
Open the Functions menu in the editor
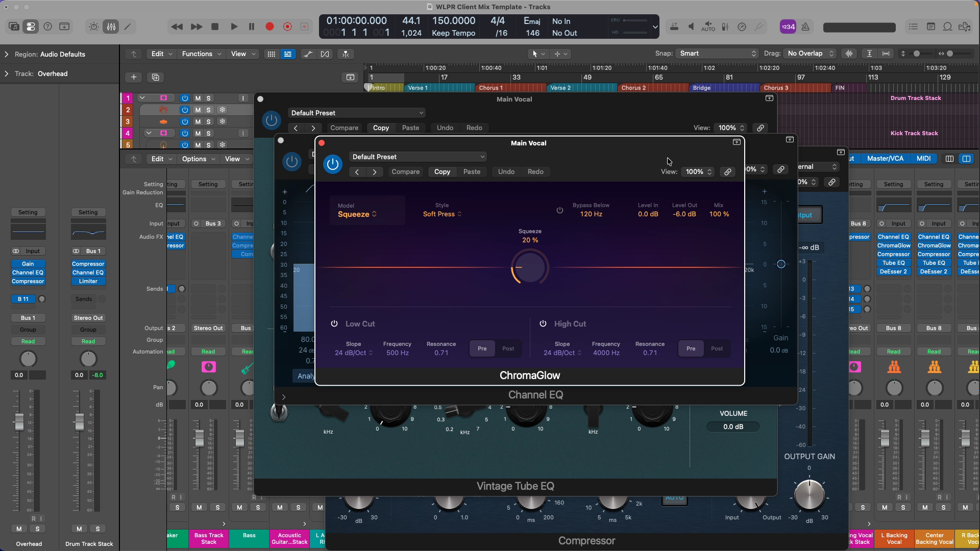click(201, 54)
